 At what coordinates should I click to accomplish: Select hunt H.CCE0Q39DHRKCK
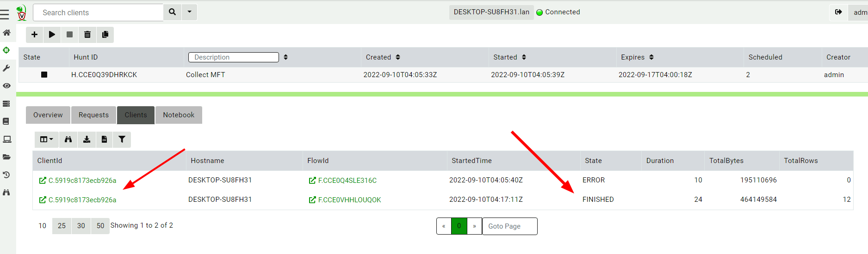tap(104, 75)
